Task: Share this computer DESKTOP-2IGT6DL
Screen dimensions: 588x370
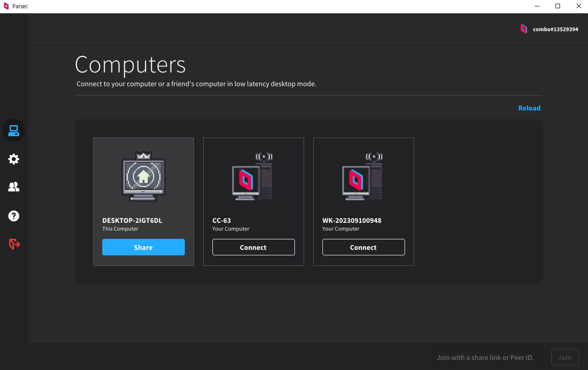Action: [144, 247]
